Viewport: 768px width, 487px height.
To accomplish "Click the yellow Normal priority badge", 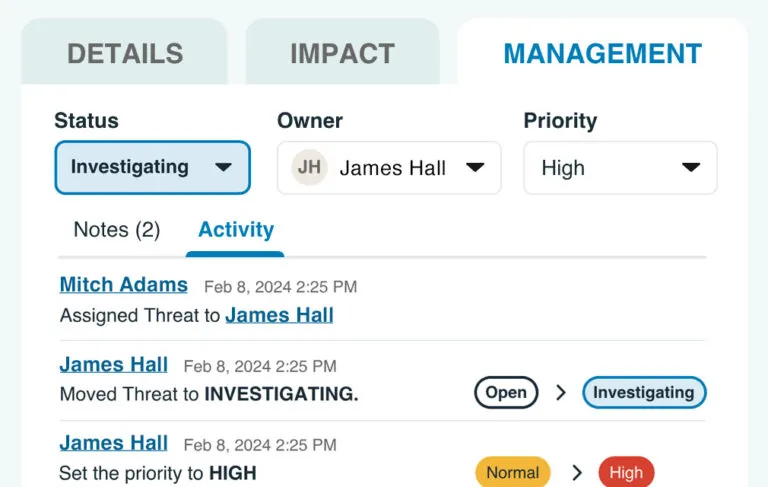I will pyautogui.click(x=513, y=472).
